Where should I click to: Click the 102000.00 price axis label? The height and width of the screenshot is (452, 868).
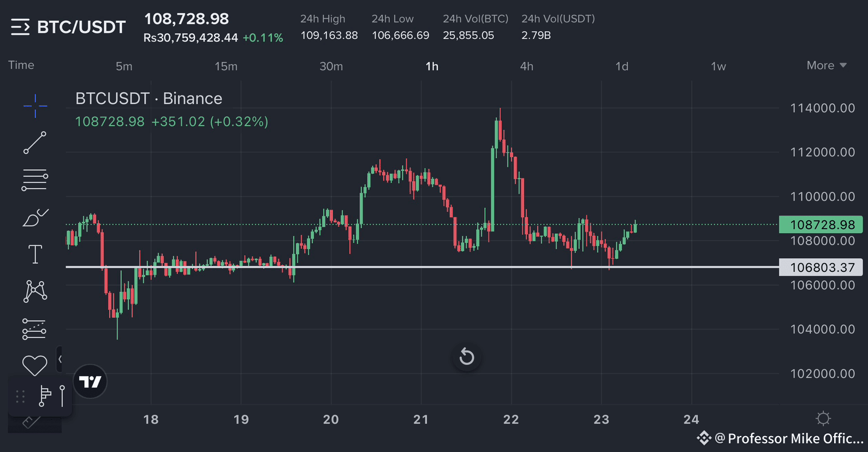tap(823, 373)
